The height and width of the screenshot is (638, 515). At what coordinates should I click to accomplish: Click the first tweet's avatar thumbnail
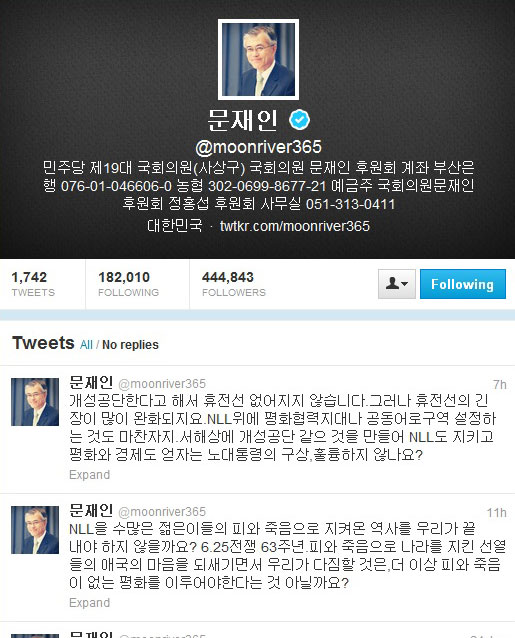tap(35, 402)
